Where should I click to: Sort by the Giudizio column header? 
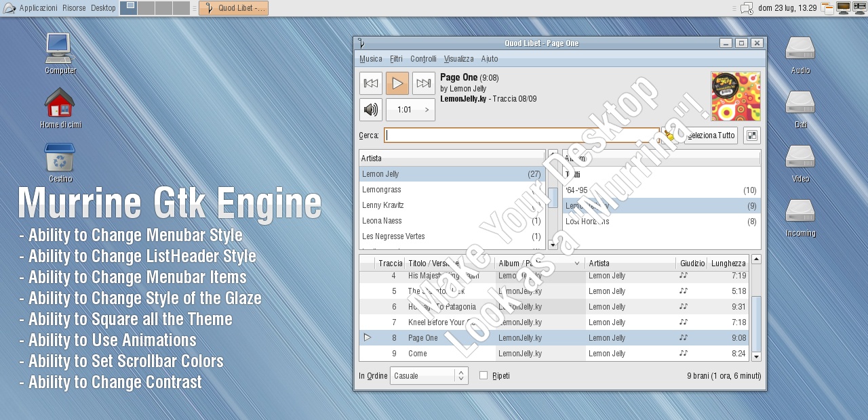[692, 263]
